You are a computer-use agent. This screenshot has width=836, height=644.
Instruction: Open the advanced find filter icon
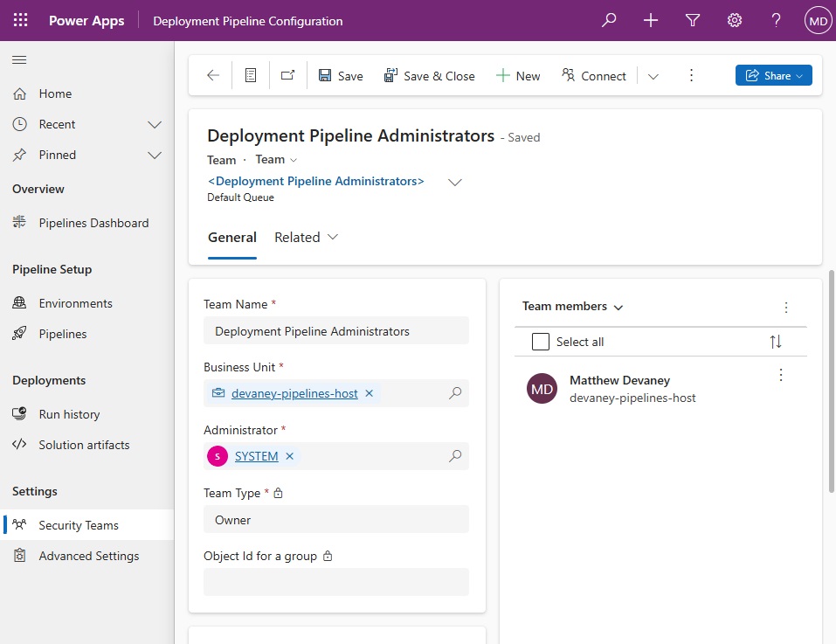(x=693, y=20)
